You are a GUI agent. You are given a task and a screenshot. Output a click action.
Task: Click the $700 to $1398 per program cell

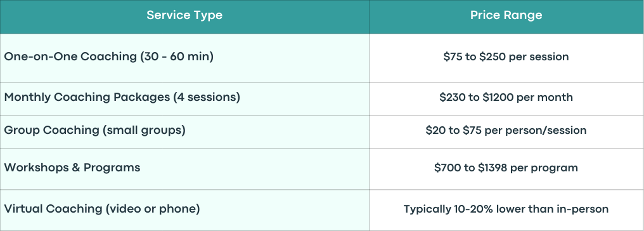point(506,169)
